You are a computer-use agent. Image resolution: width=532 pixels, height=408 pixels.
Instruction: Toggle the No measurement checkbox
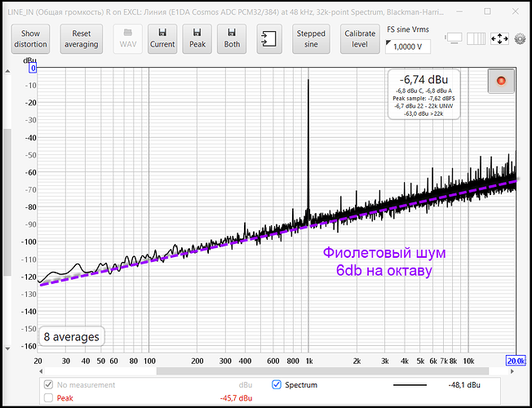point(48,384)
